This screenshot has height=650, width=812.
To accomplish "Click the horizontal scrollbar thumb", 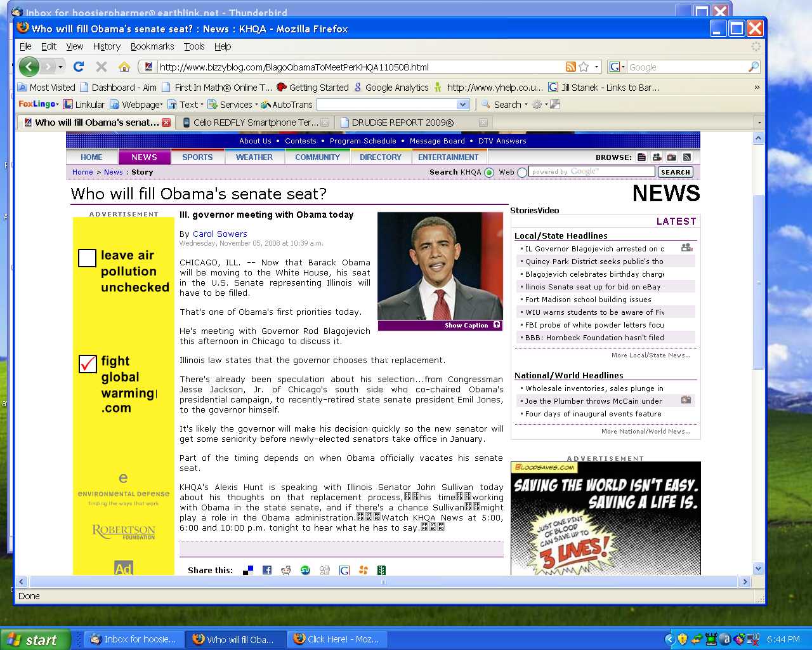I will 383,581.
